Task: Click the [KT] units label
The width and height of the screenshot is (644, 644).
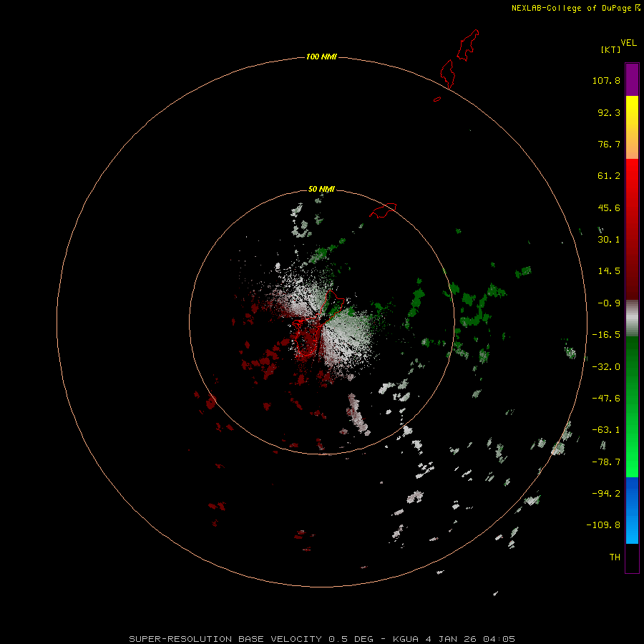Action: (x=611, y=49)
